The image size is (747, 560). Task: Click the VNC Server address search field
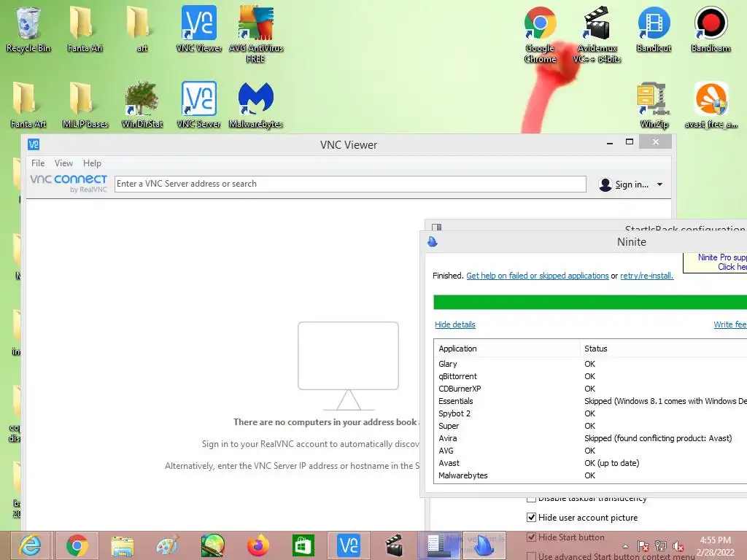350,184
